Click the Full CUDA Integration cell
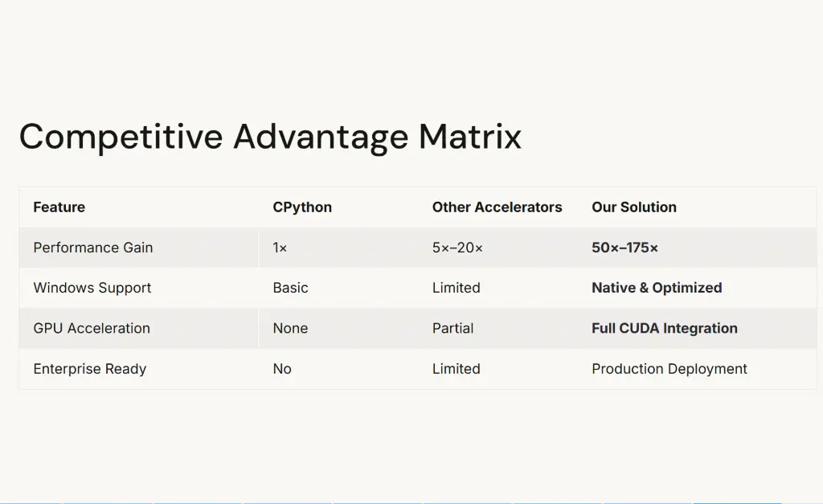The width and height of the screenshot is (823, 504). point(664,328)
